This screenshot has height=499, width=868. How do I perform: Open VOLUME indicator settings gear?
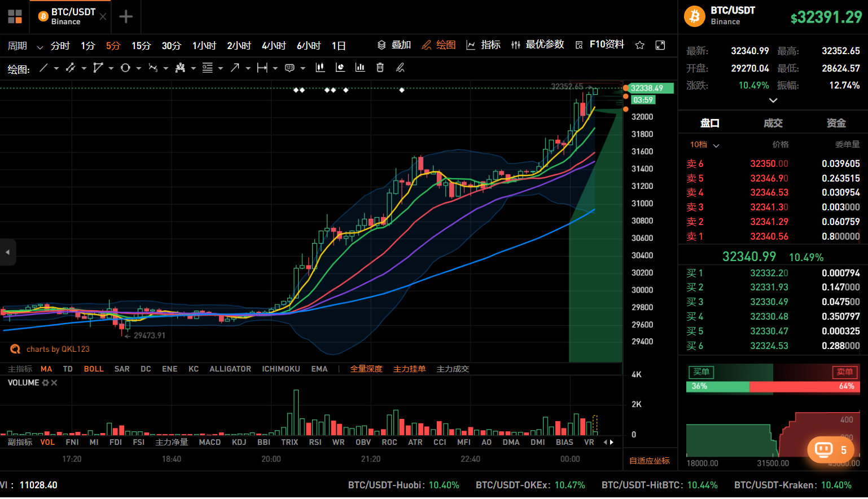(46, 382)
